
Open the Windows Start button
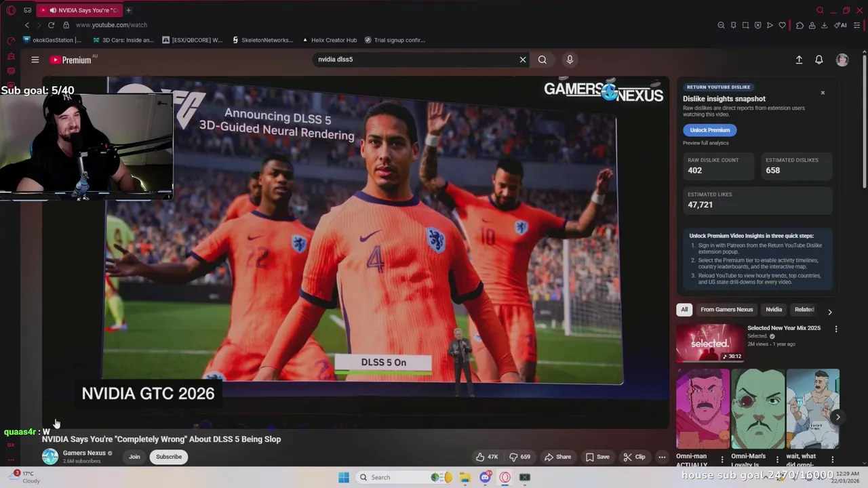pyautogui.click(x=344, y=477)
